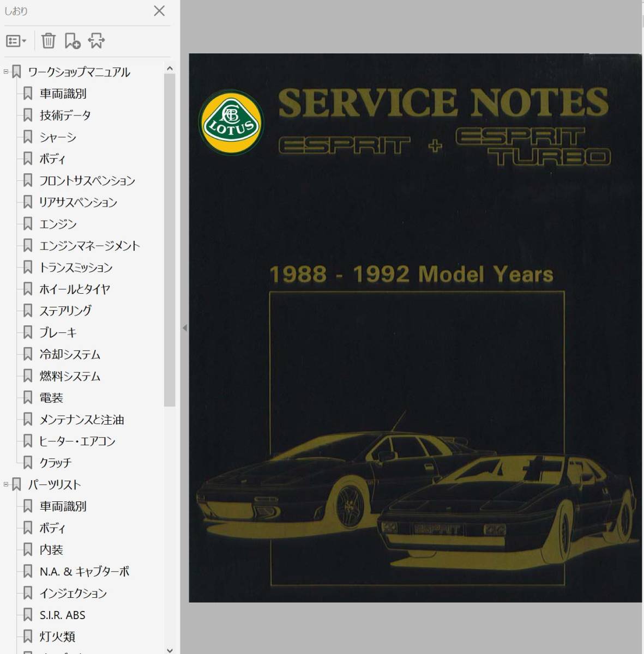Image resolution: width=644 pixels, height=654 pixels.
Task: Open S.I.R. ABS bookmark
Action: (x=63, y=615)
